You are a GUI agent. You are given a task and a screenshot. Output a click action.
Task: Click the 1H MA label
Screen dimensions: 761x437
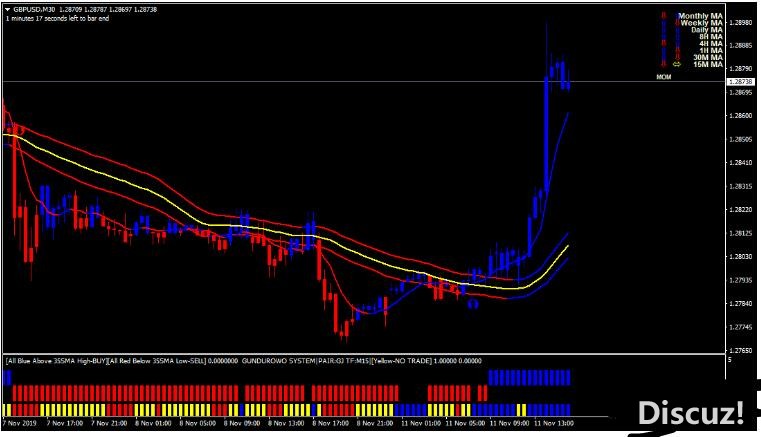tap(711, 50)
